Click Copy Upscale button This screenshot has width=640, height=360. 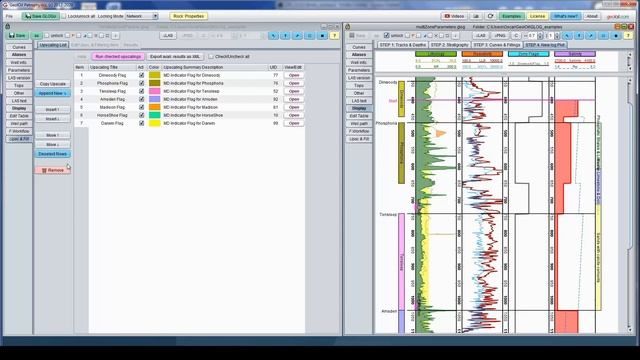click(53, 84)
